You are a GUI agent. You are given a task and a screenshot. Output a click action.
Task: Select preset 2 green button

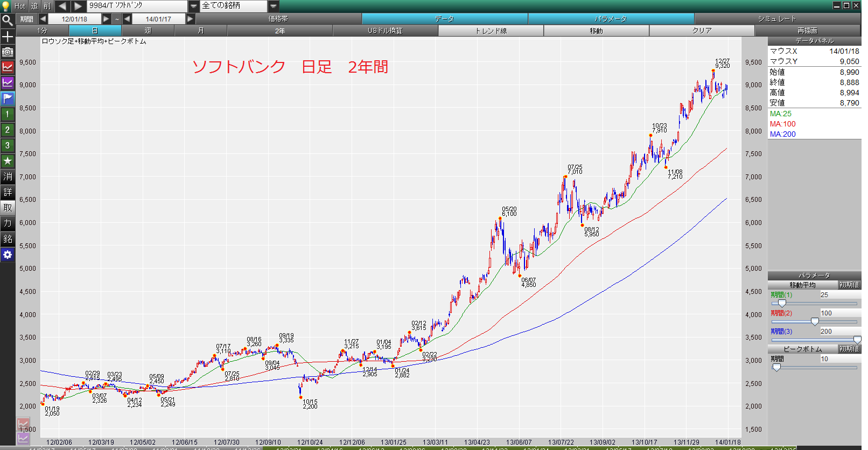pos(8,130)
